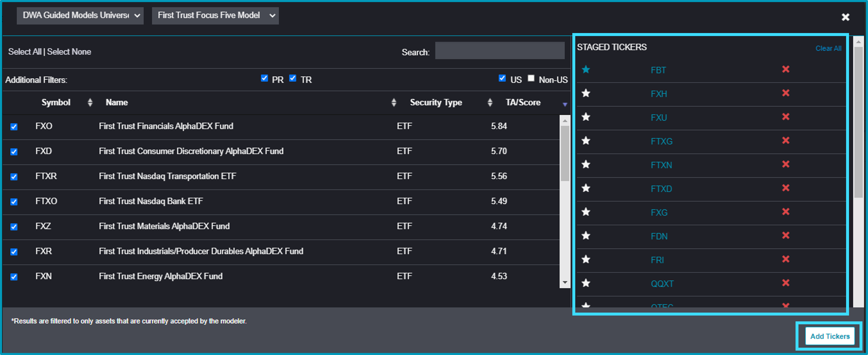
Task: Remove FTXN using its red X
Action: 786,164
